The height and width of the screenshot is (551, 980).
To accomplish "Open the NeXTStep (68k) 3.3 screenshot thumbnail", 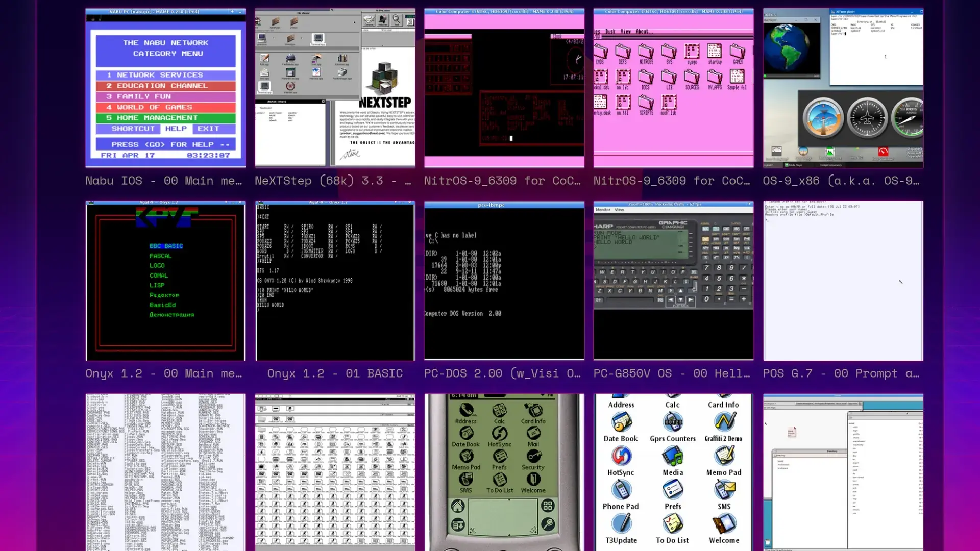I will [335, 88].
